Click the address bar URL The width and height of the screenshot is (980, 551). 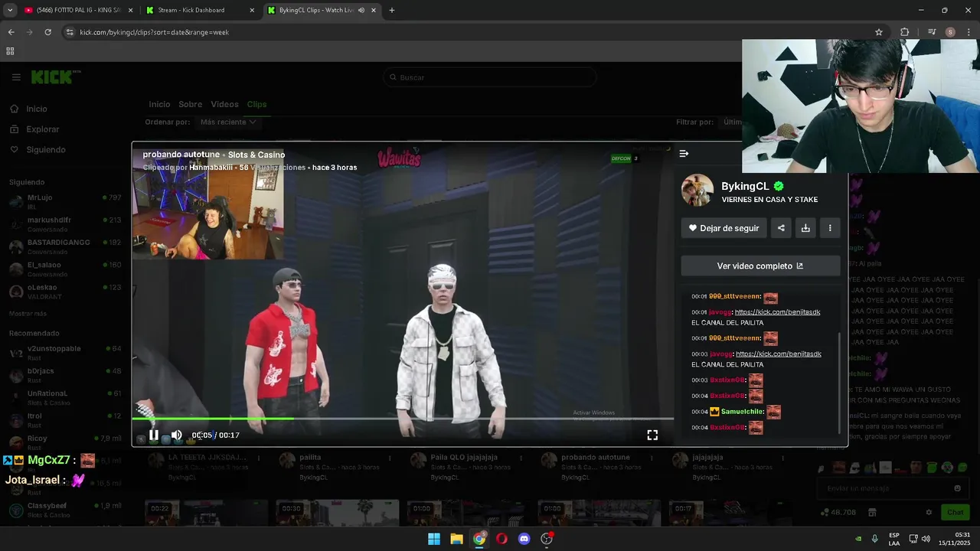(x=155, y=32)
